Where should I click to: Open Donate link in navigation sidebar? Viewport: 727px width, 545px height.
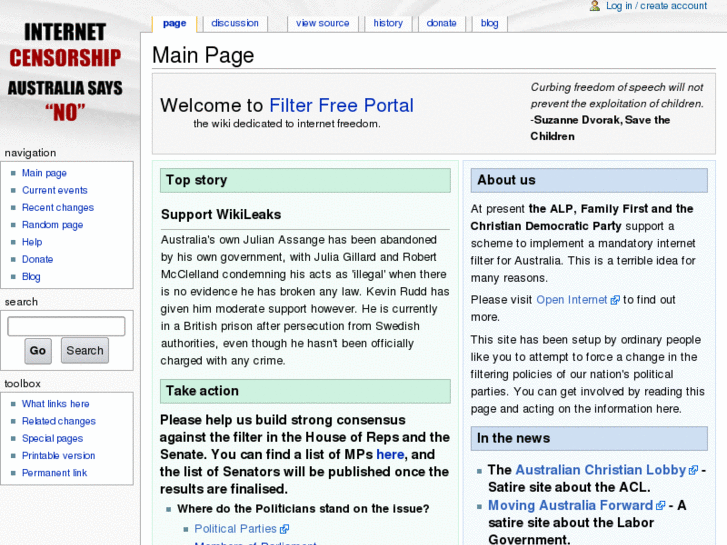pyautogui.click(x=38, y=259)
